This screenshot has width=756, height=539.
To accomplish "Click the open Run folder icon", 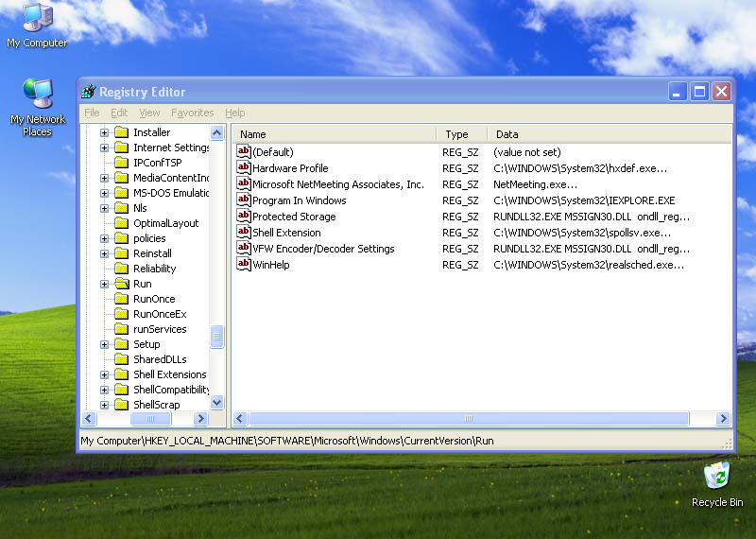I will (x=122, y=284).
